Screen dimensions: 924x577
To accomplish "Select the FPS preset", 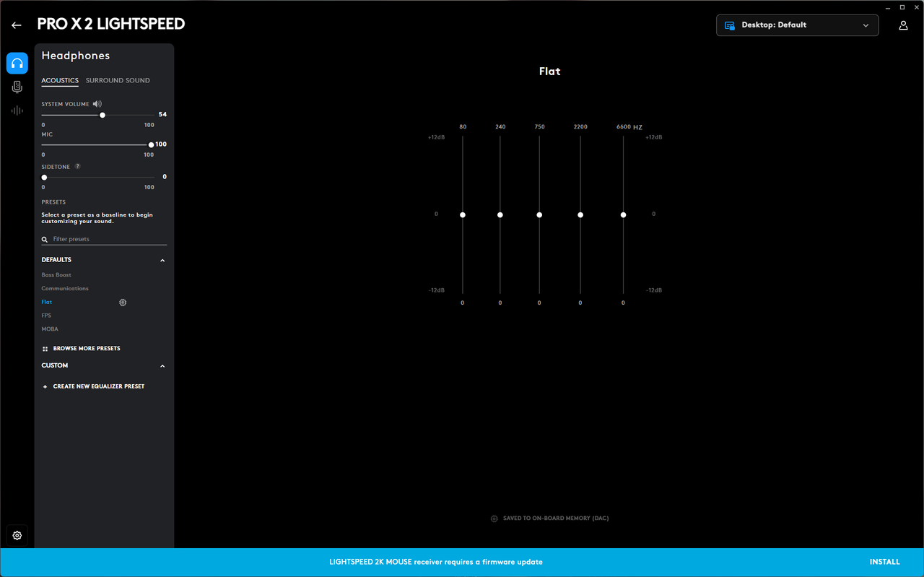I will tap(46, 316).
